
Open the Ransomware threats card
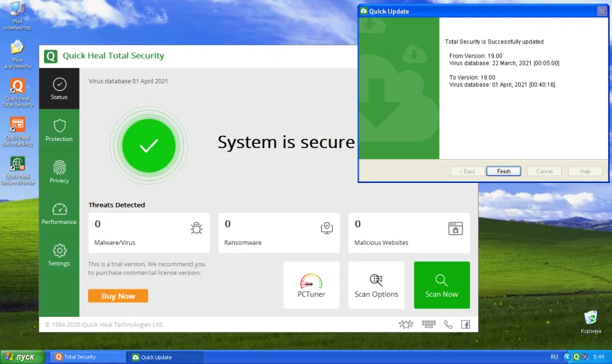click(279, 233)
